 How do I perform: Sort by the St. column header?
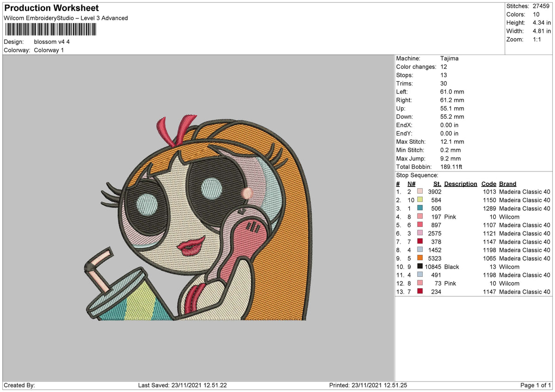[x=437, y=184]
